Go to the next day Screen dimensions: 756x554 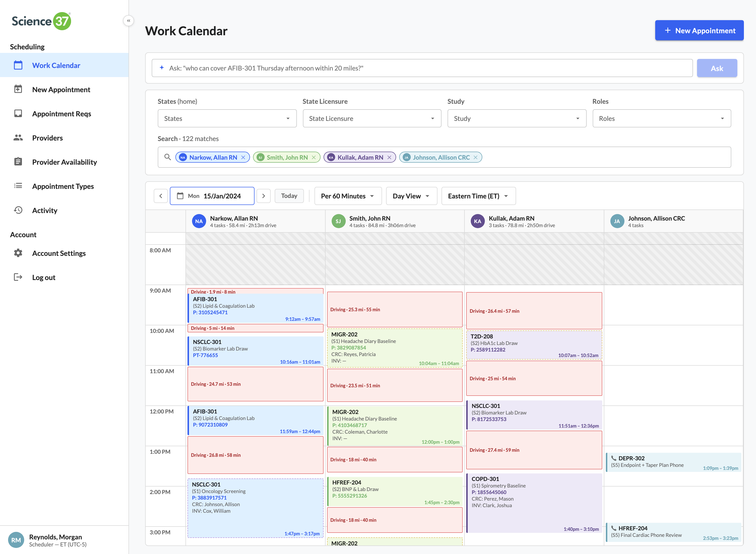[x=263, y=196]
